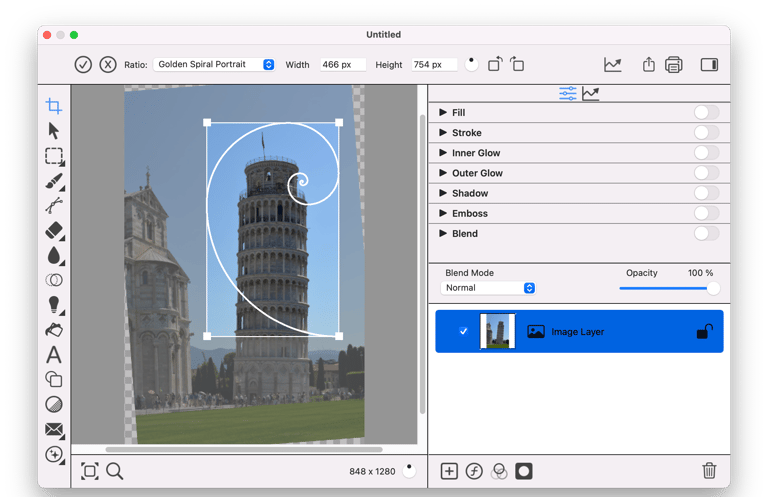768x497 pixels.
Task: Select the Magic Wand circle tool
Action: pos(54,455)
